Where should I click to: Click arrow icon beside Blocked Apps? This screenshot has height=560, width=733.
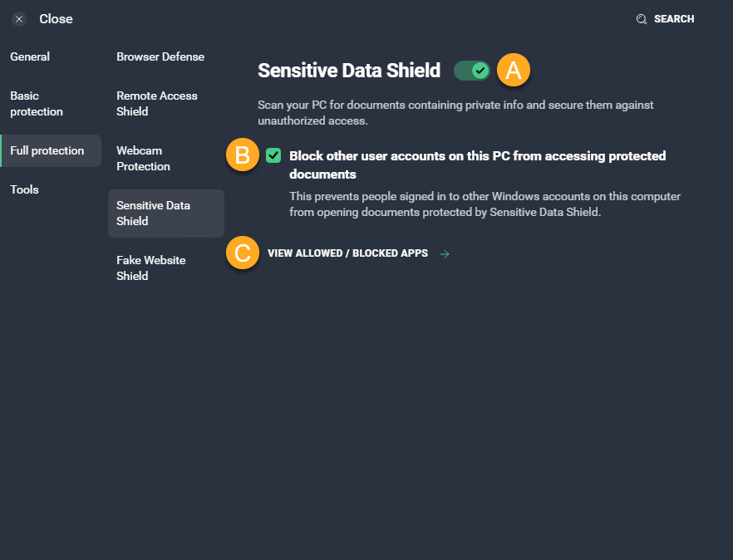(x=445, y=254)
